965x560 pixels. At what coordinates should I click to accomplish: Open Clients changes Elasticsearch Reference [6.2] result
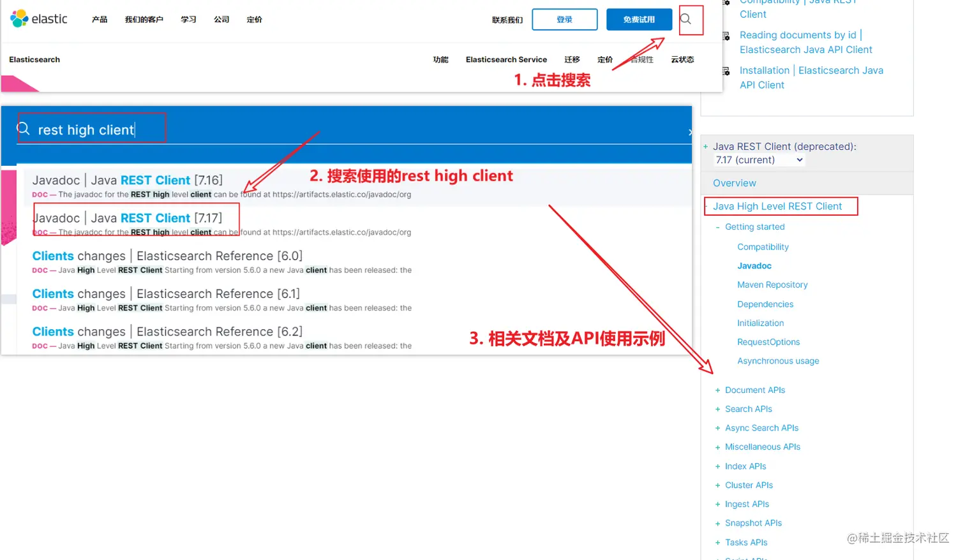pyautogui.click(x=167, y=332)
